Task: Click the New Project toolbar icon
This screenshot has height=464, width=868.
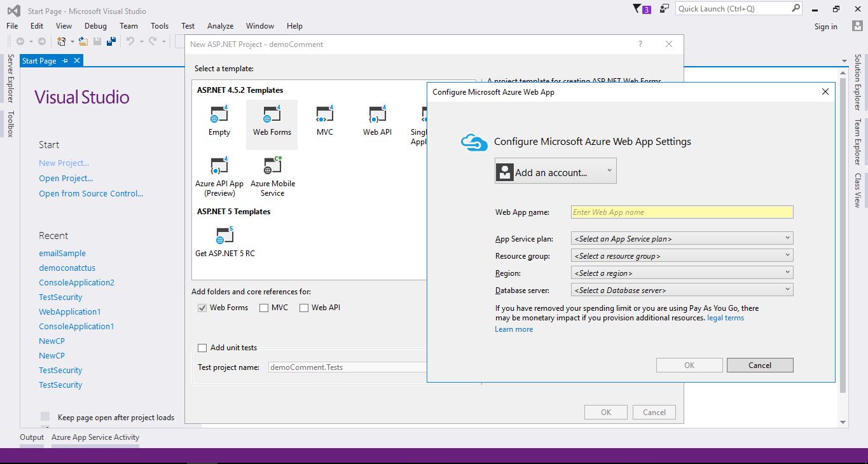Action: 62,41
